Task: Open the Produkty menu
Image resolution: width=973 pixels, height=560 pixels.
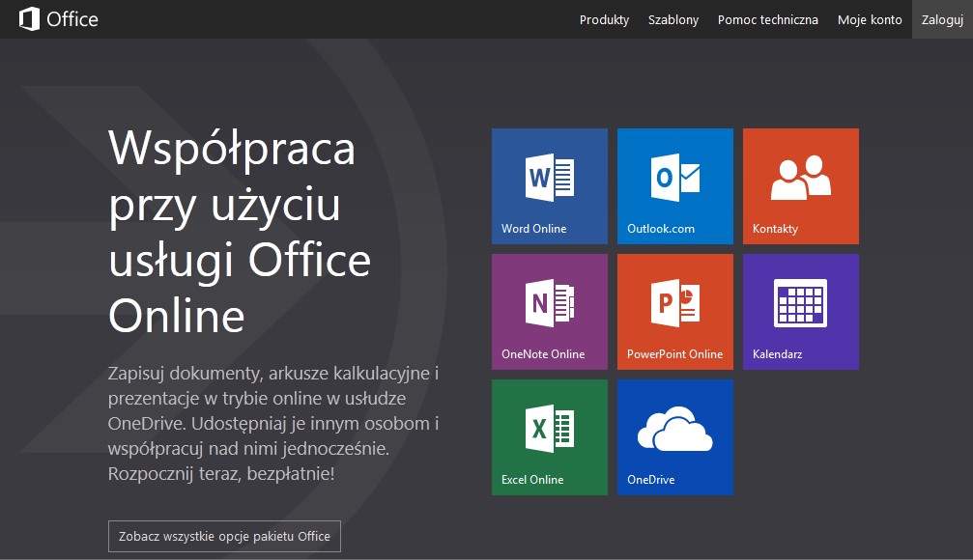Action: [604, 20]
